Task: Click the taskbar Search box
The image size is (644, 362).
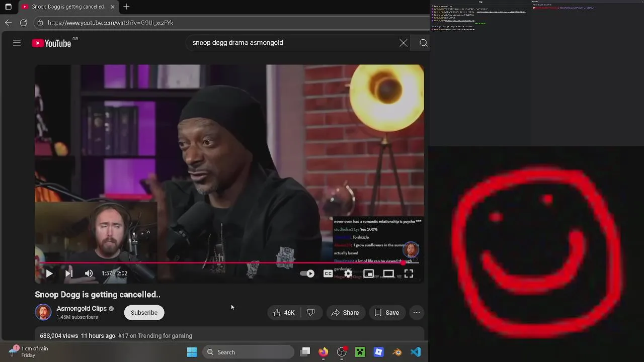Action: pos(249,352)
